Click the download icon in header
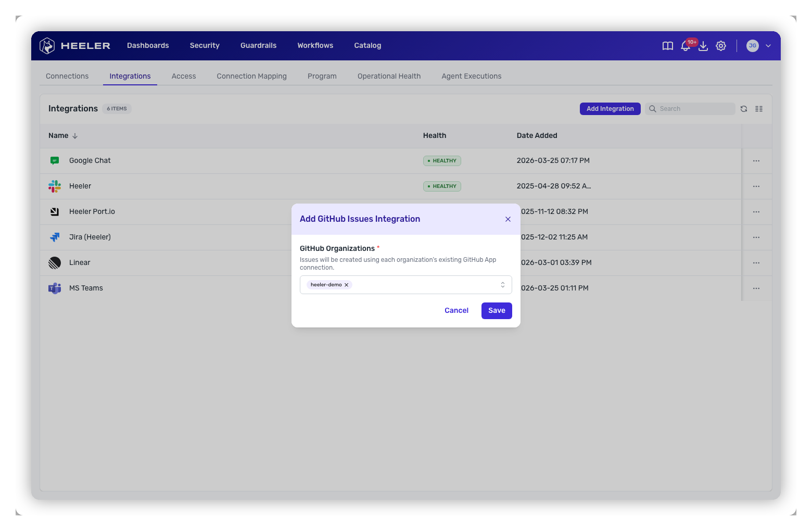The image size is (812, 531). click(703, 46)
